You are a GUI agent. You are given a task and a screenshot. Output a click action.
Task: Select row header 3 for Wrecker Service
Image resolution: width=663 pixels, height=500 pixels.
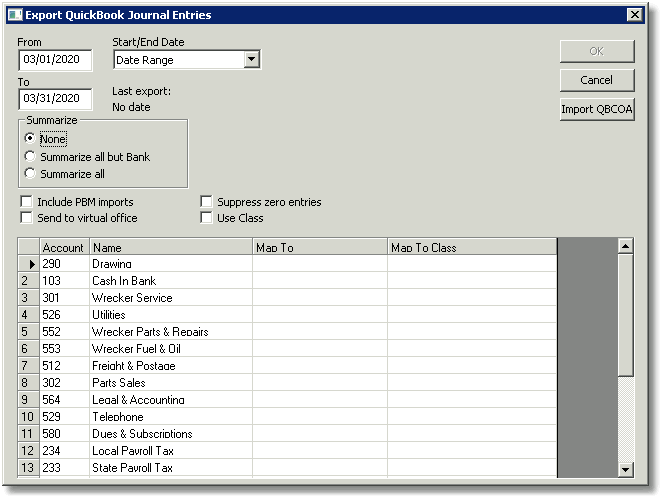click(x=29, y=298)
